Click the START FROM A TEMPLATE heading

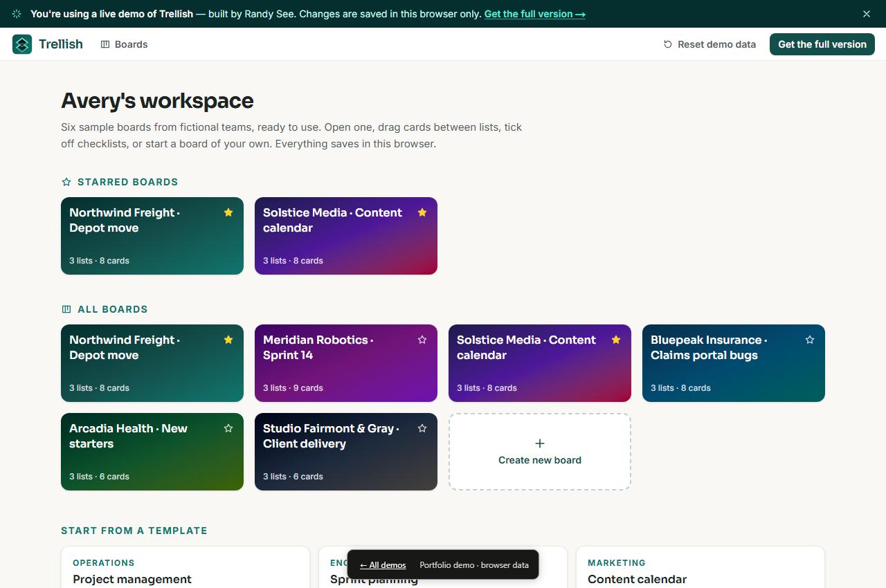(134, 531)
